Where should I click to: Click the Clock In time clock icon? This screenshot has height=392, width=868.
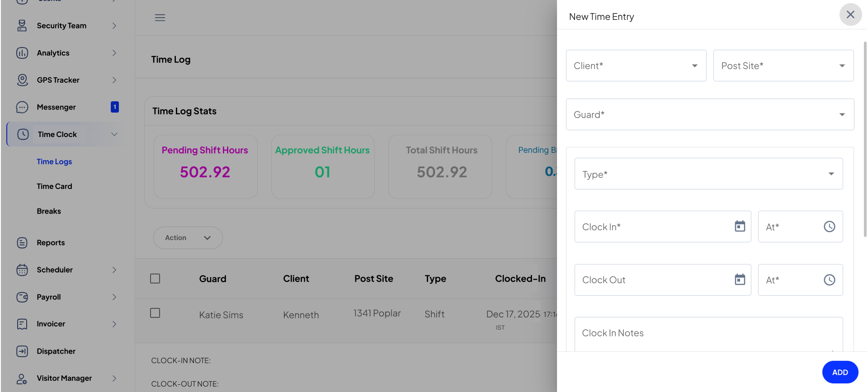[x=829, y=227]
